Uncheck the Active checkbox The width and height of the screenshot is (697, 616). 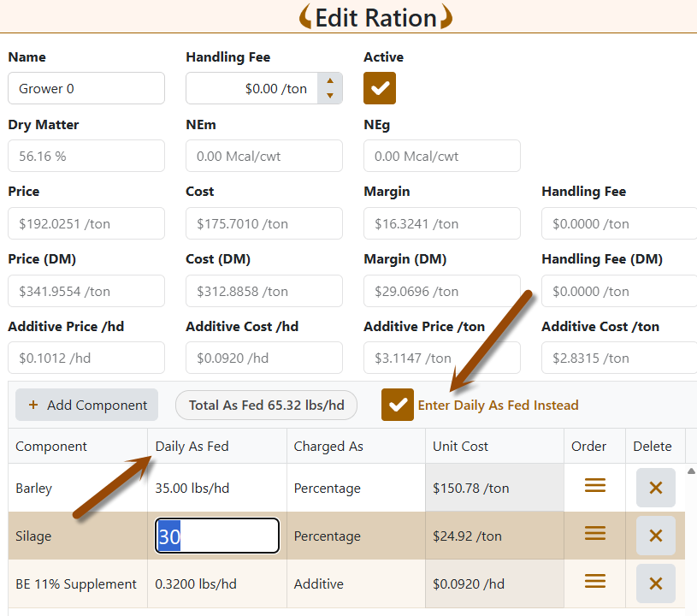pos(380,88)
